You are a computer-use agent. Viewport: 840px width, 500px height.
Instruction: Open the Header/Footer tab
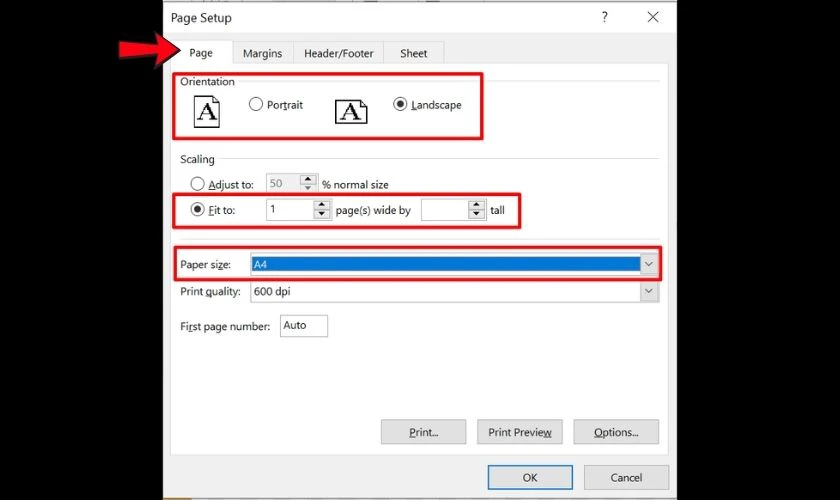(x=338, y=53)
